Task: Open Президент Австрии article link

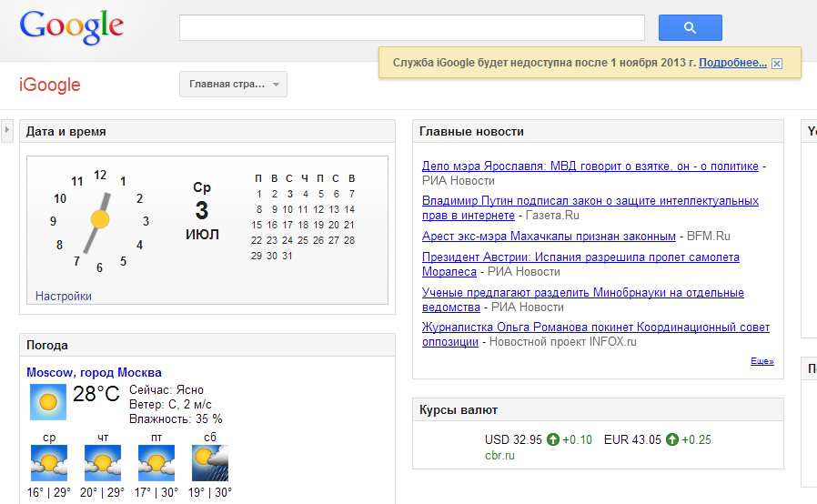Action: 580,264
